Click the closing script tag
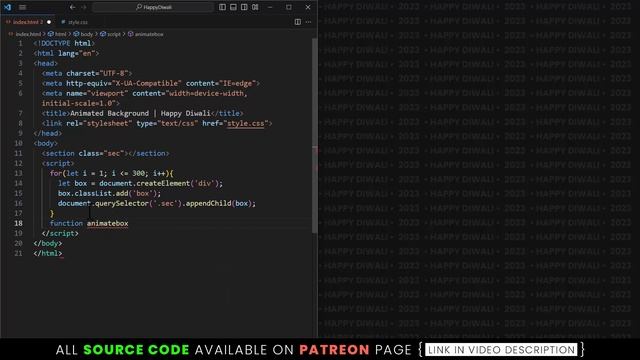The height and width of the screenshot is (360, 640). click(x=60, y=233)
